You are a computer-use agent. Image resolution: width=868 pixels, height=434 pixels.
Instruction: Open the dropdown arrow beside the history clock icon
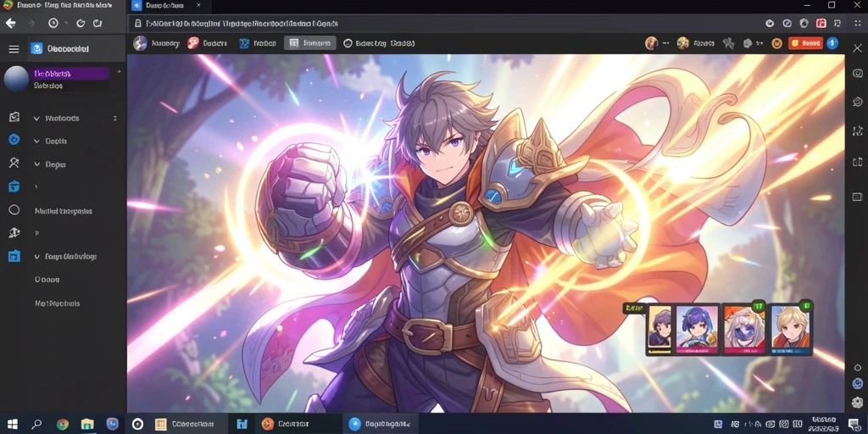[x=65, y=23]
